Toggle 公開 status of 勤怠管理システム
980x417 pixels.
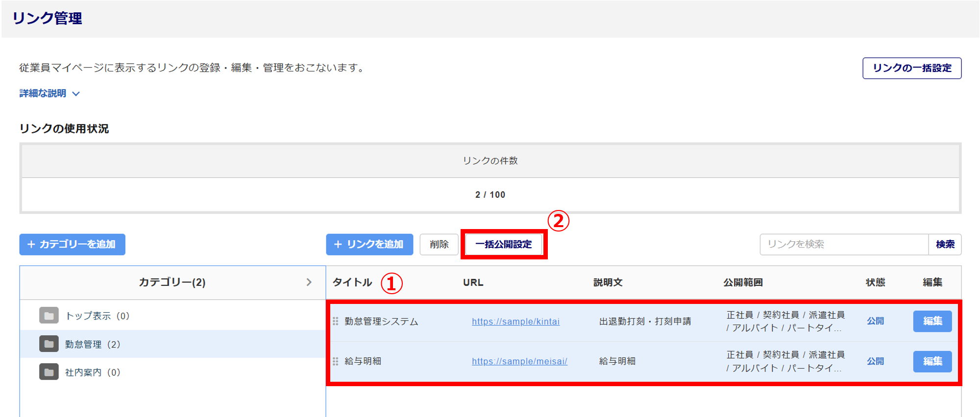(x=875, y=321)
